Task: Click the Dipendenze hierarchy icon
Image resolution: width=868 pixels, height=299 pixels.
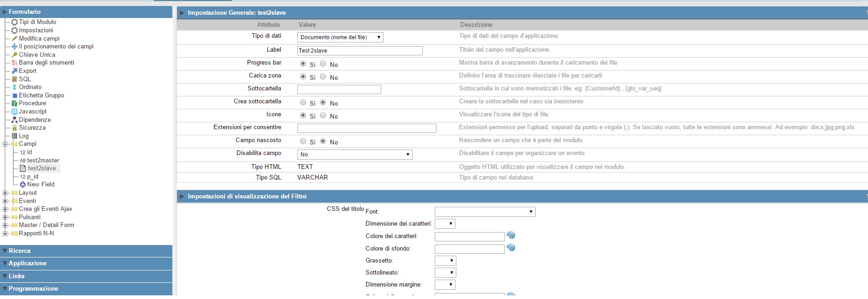Action: (x=14, y=120)
